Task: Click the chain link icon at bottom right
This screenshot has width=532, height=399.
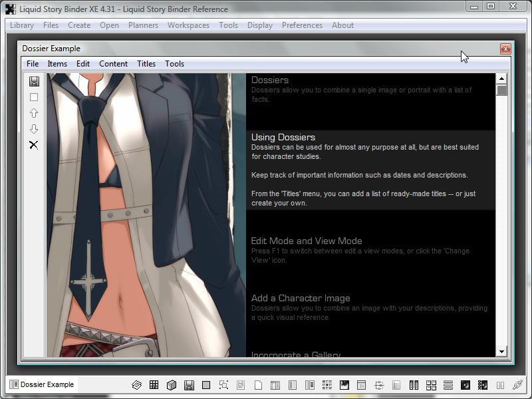Action: pos(517,385)
